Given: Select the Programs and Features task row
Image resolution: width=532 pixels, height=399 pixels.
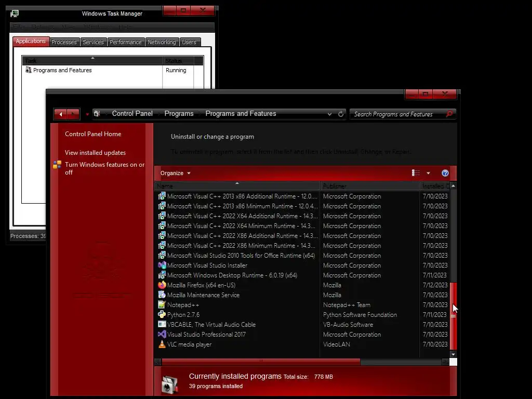Looking at the screenshot, I should 113,70.
